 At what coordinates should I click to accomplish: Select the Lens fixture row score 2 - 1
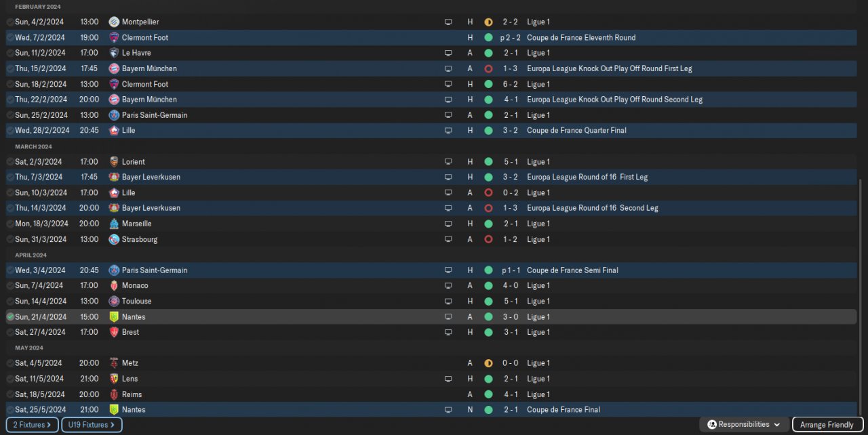pos(510,379)
